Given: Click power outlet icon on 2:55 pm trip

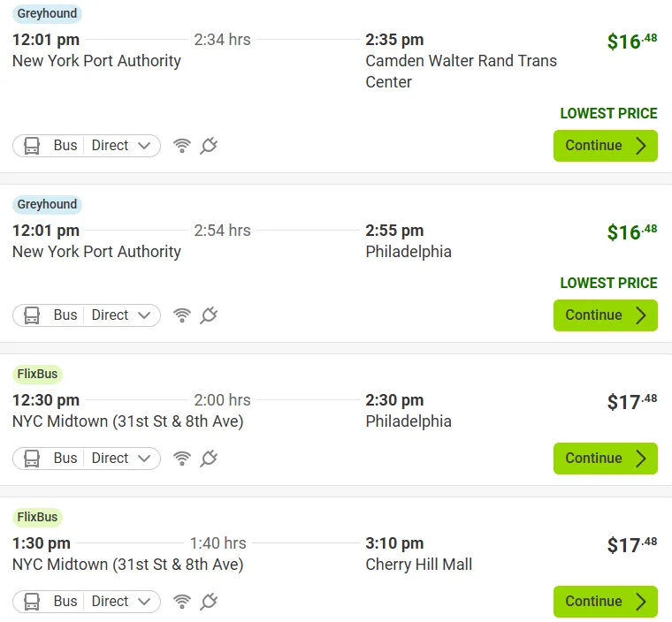Looking at the screenshot, I should click(x=209, y=315).
